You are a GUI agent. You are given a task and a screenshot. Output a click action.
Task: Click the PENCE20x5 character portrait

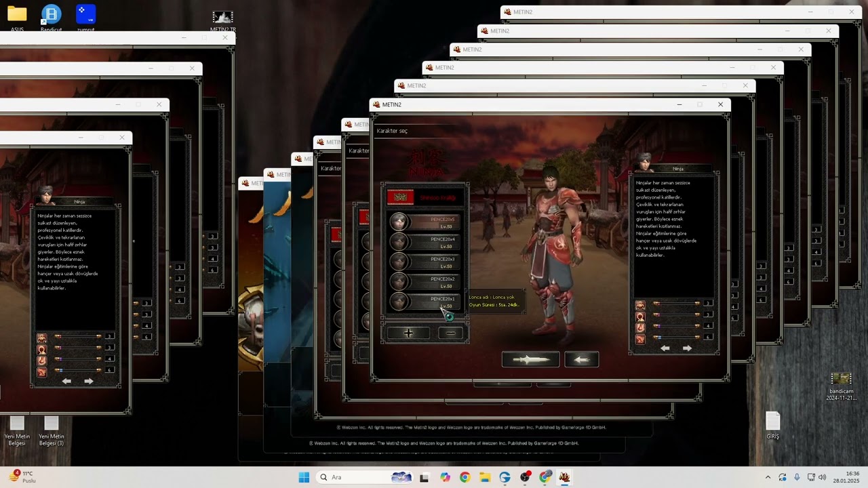point(399,222)
